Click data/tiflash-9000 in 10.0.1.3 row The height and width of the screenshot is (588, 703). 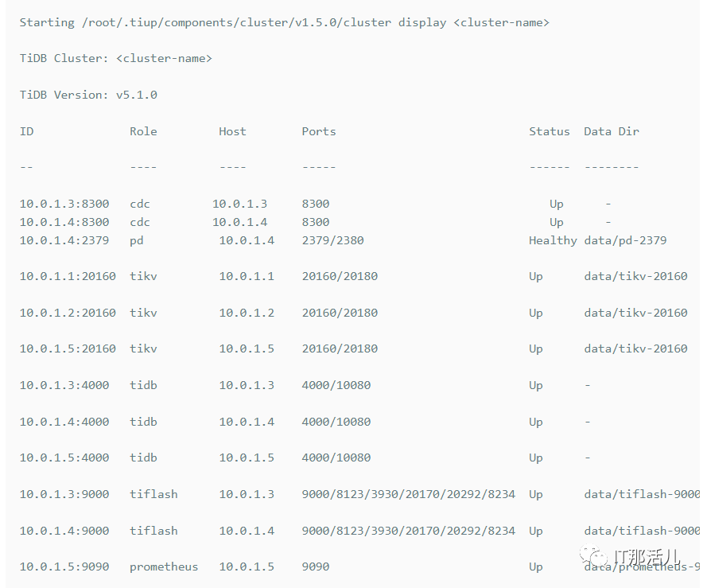[642, 494]
